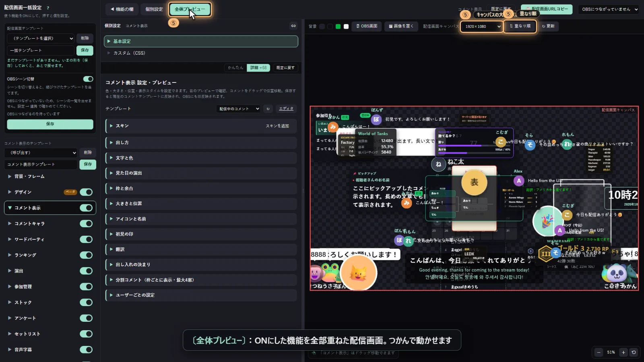644x362 pixels.
Task: Switch to the 全体プレビュー tab
Action: [x=190, y=9]
